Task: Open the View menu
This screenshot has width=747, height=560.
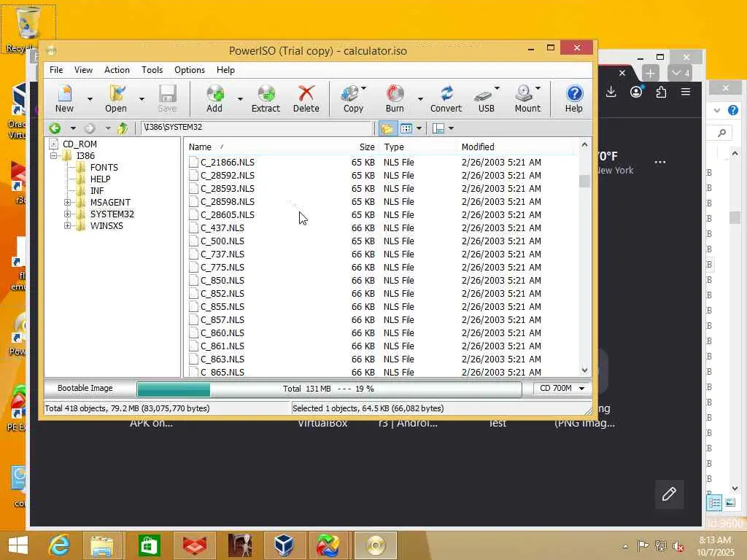Action: [83, 70]
